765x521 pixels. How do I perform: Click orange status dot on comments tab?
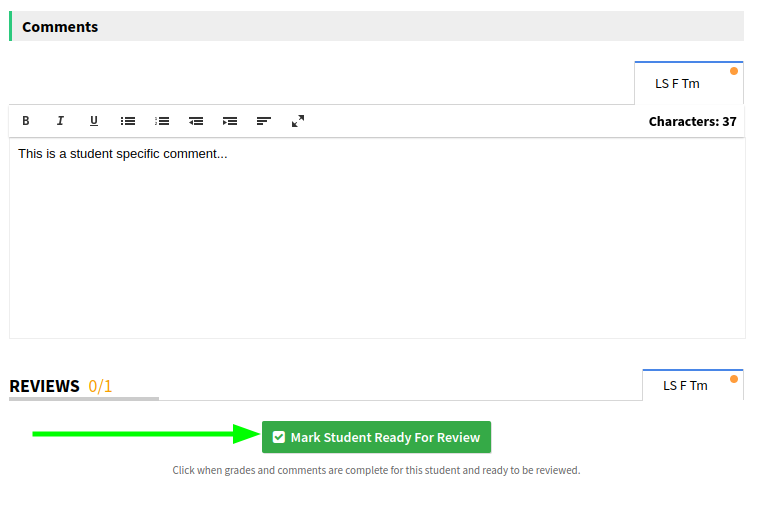click(x=734, y=71)
